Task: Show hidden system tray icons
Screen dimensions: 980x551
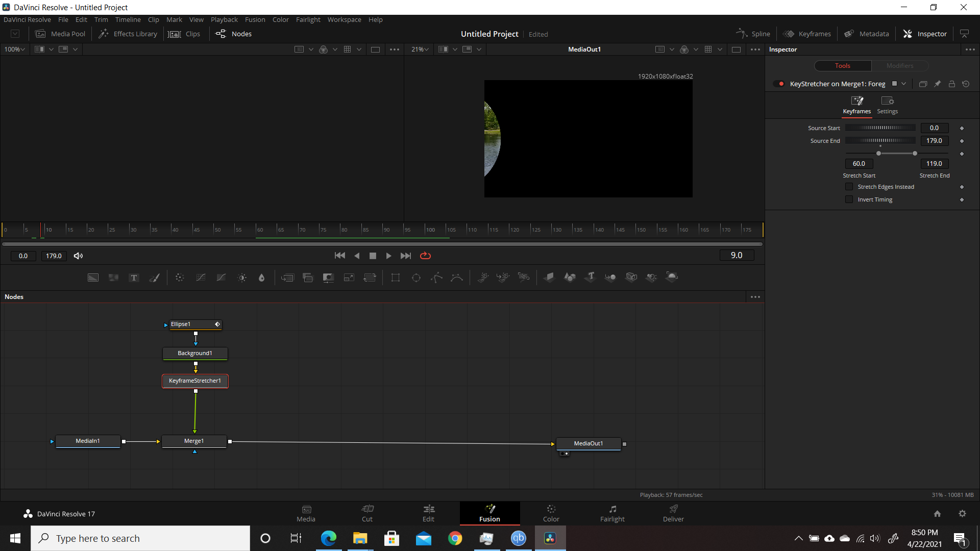Action: tap(798, 538)
